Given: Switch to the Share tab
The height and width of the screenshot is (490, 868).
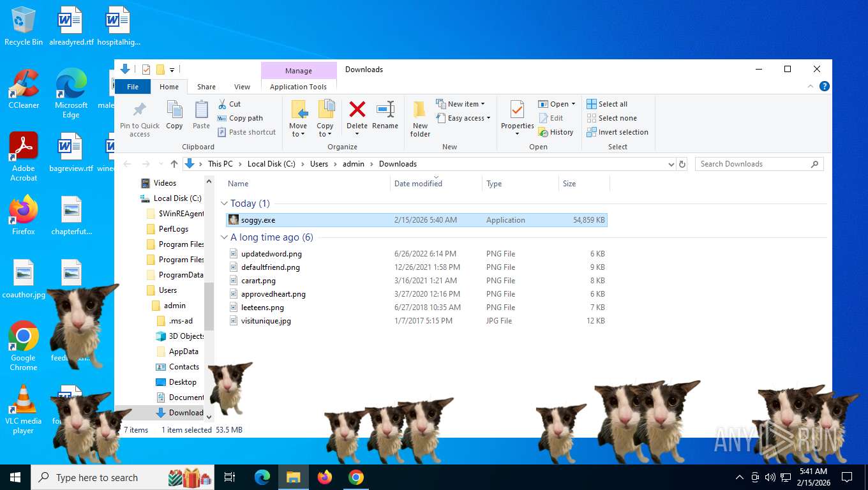Looking at the screenshot, I should pyautogui.click(x=206, y=87).
